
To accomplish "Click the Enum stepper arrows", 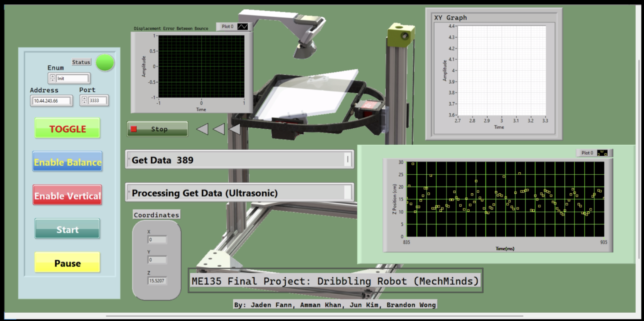I will coord(52,78).
